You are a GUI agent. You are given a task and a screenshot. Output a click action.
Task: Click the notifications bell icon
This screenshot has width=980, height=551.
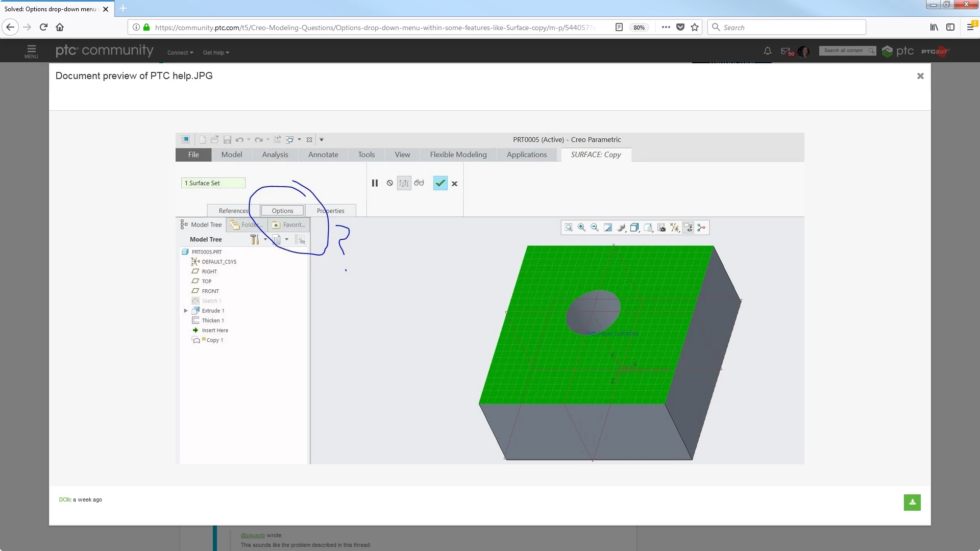(767, 51)
